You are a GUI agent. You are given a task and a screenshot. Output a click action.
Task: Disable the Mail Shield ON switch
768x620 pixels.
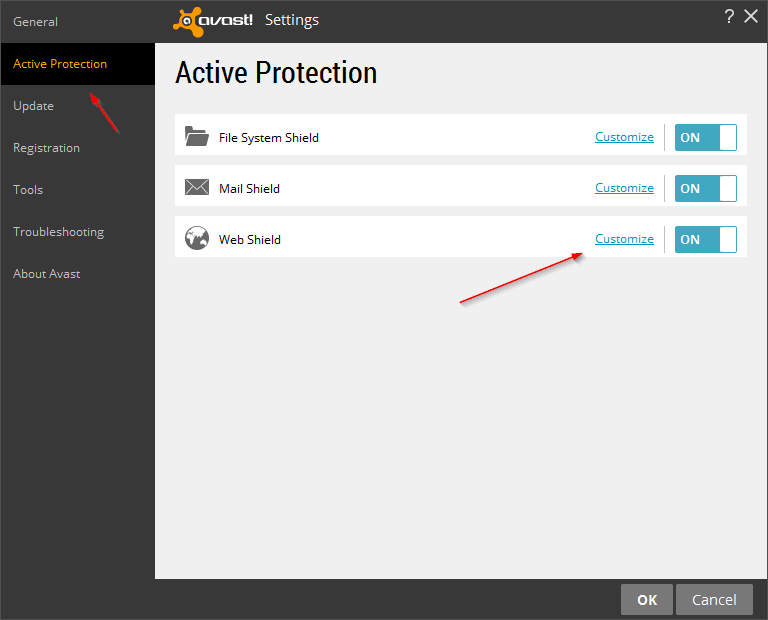705,188
